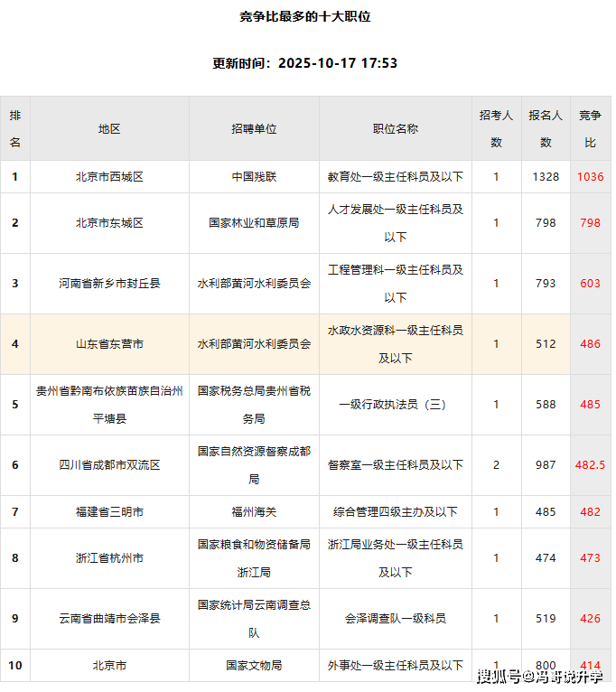This screenshot has height=692, width=616.
Task: Select 综合管理四级主办及以下 cell
Action: click(x=396, y=512)
